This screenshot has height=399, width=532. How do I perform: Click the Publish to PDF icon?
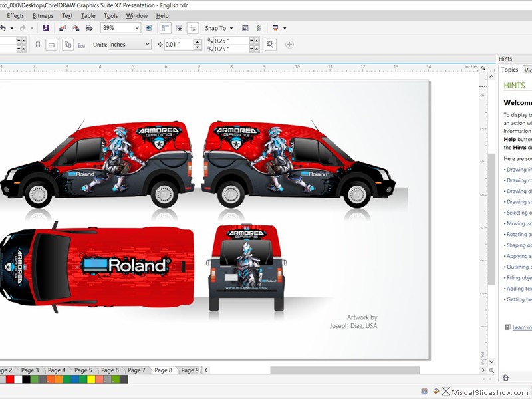click(89, 28)
